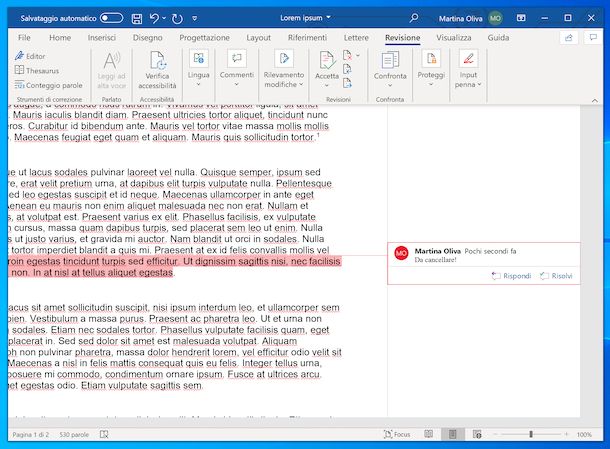Undo the last action
The height and width of the screenshot is (449, 610).
154,18
